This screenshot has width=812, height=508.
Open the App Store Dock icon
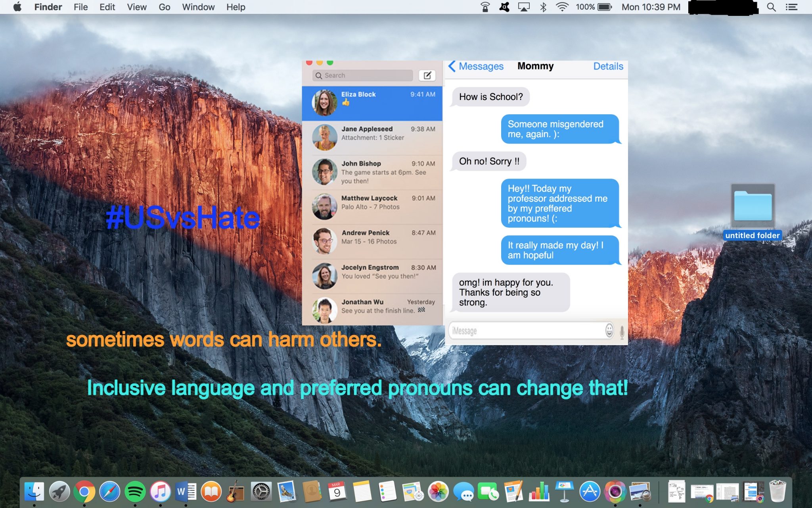pyautogui.click(x=590, y=491)
